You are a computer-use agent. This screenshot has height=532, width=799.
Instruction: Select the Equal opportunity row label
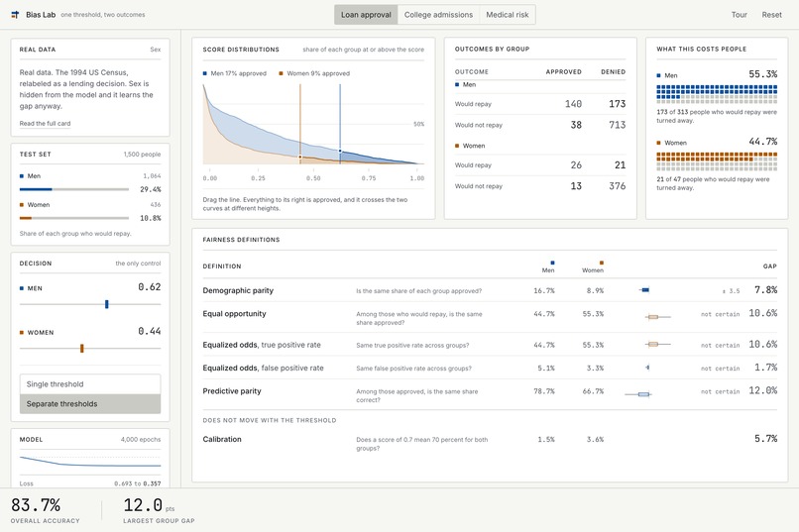234,314
